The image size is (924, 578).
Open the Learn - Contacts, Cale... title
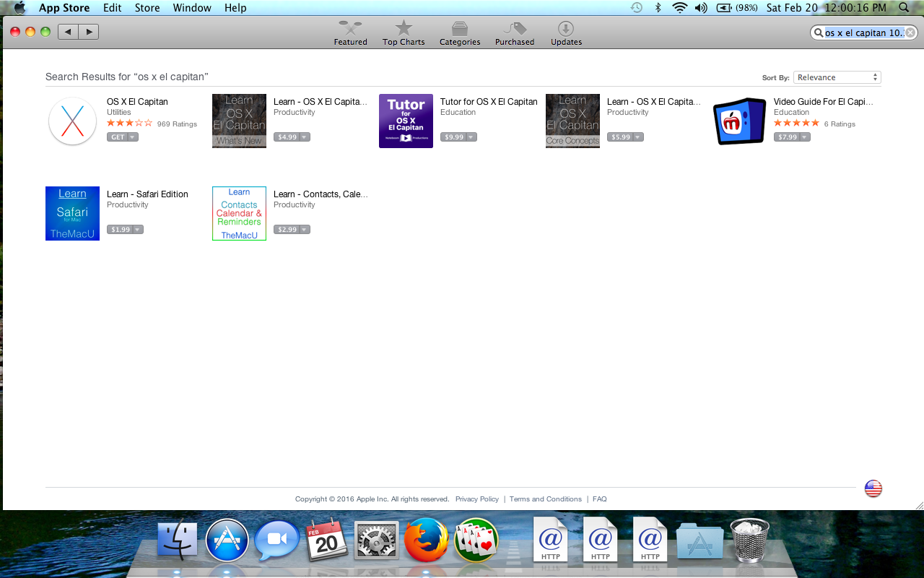[321, 194]
